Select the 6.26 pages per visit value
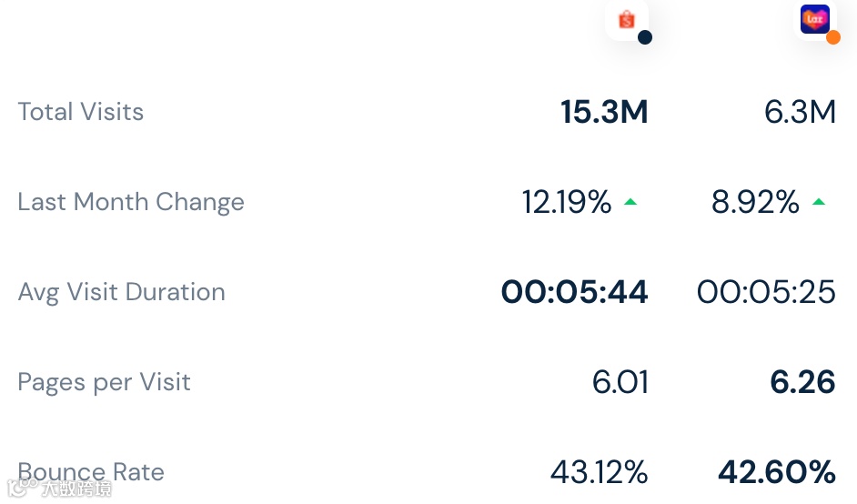This screenshot has height=504, width=857. coord(802,382)
